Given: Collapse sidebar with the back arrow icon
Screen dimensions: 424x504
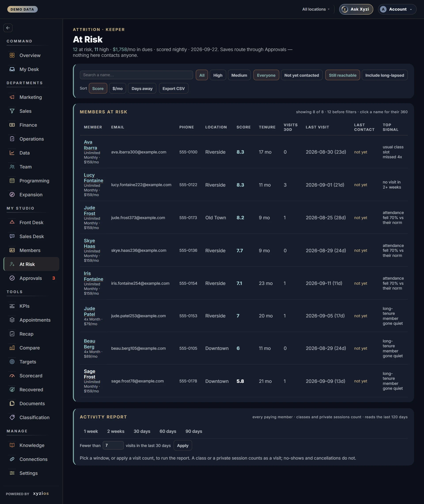Looking at the screenshot, I should click(x=8, y=28).
